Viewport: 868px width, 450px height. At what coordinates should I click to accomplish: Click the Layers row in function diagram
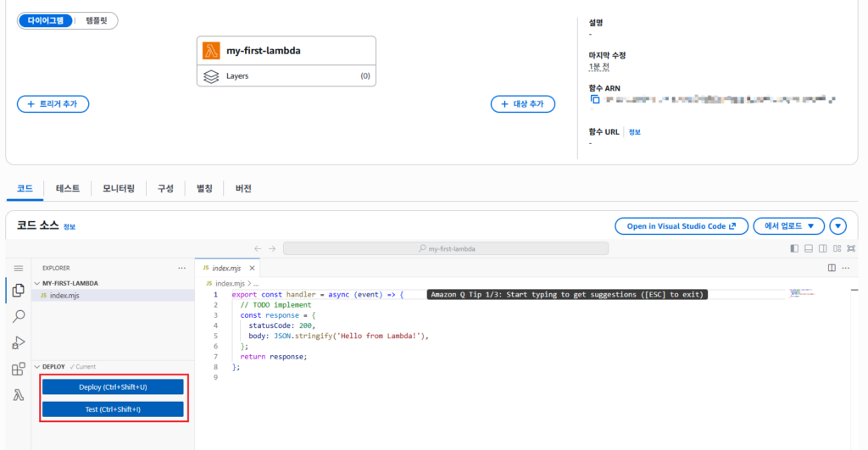(x=287, y=76)
